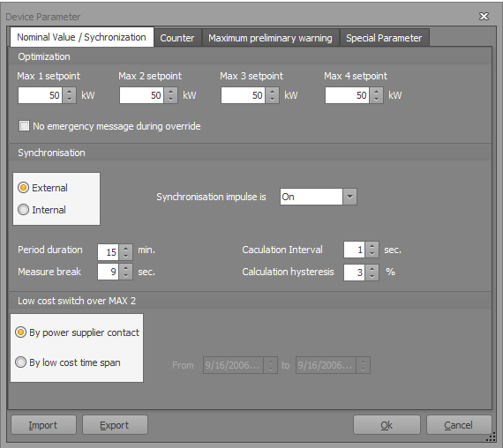Screen dimensions: 503x448
Task: Increase Calculation hysteresis with up arrow
Action: pyautogui.click(x=372, y=269)
